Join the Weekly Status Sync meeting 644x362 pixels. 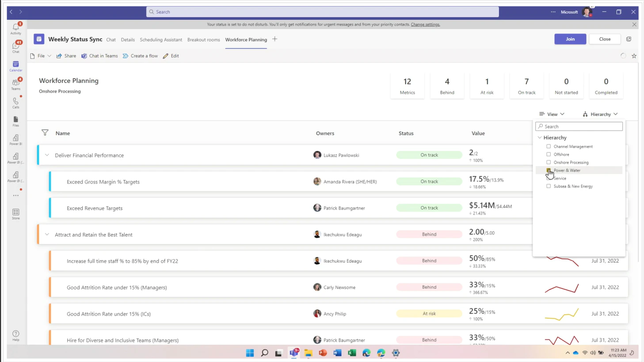pyautogui.click(x=570, y=39)
